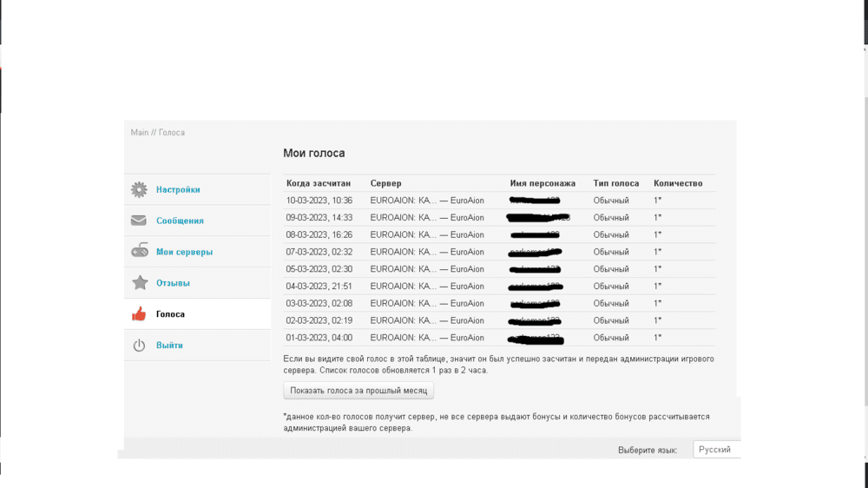This screenshot has width=868, height=488.
Task: Select the Голоса menu entry
Action: pos(170,314)
